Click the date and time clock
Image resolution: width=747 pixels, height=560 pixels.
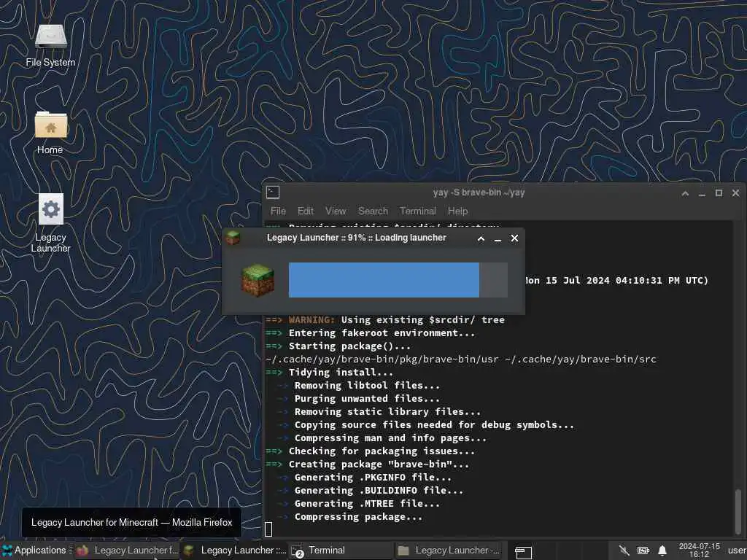point(700,551)
